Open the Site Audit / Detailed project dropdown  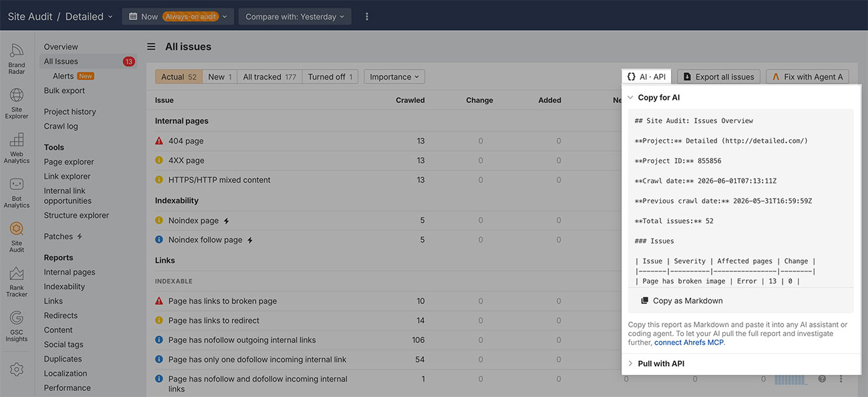coord(60,17)
